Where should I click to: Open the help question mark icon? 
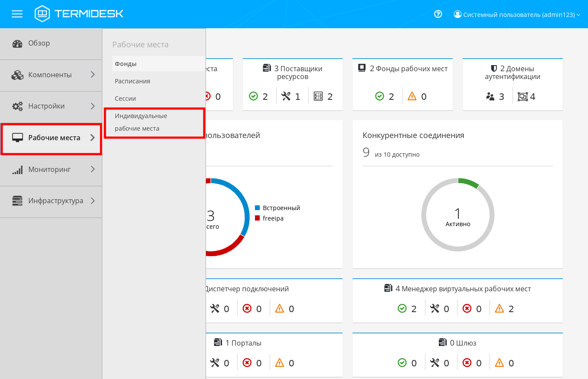coord(438,14)
